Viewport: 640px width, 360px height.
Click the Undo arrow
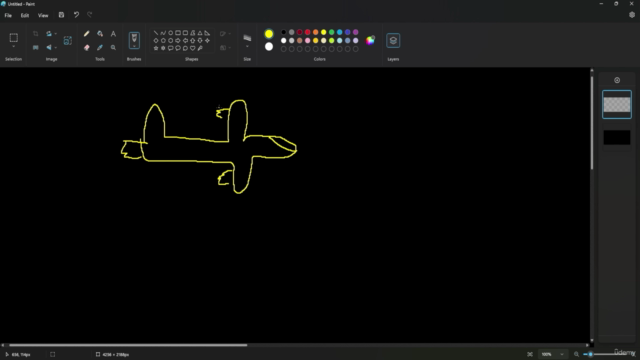tap(76, 15)
